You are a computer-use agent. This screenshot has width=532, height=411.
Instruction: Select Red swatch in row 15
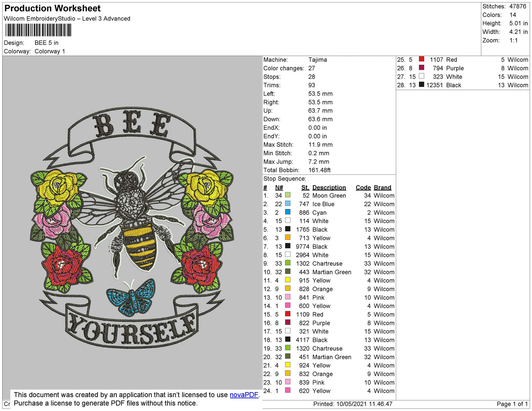tap(288, 314)
